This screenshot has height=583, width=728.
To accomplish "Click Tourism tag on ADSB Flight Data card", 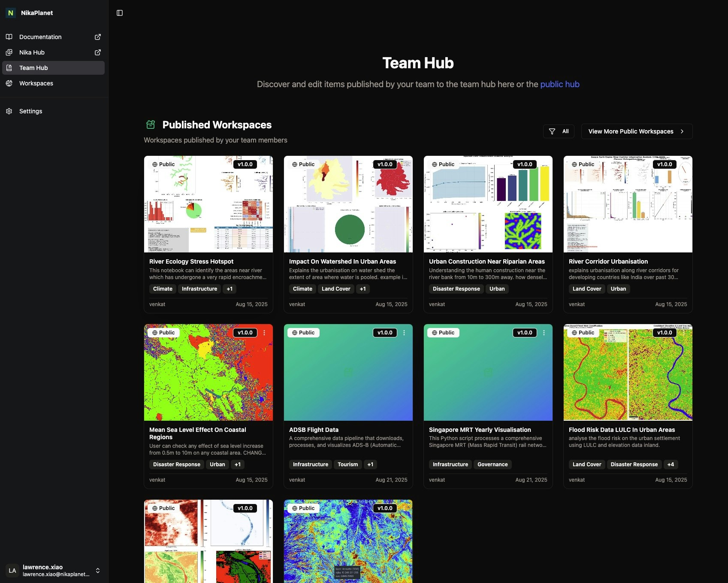I will (x=347, y=465).
